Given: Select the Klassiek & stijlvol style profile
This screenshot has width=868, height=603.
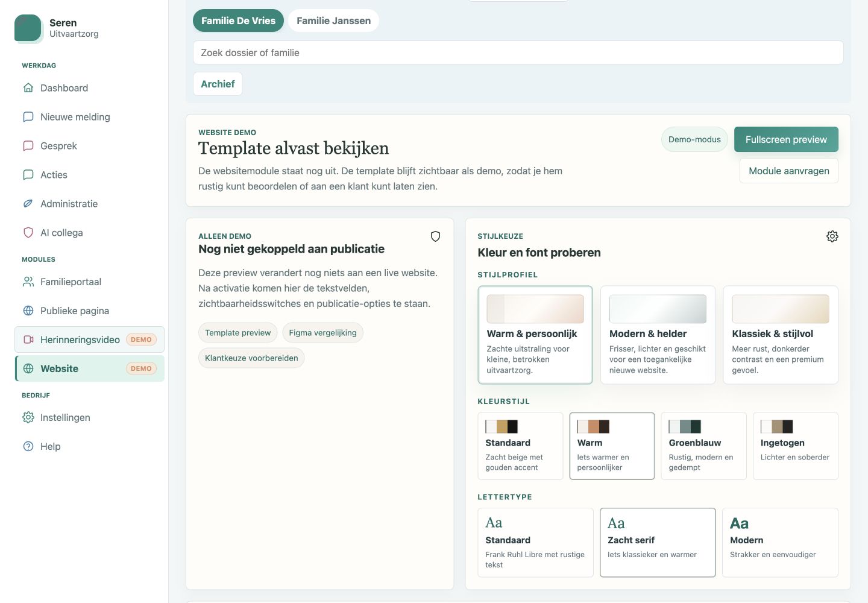Looking at the screenshot, I should [781, 335].
